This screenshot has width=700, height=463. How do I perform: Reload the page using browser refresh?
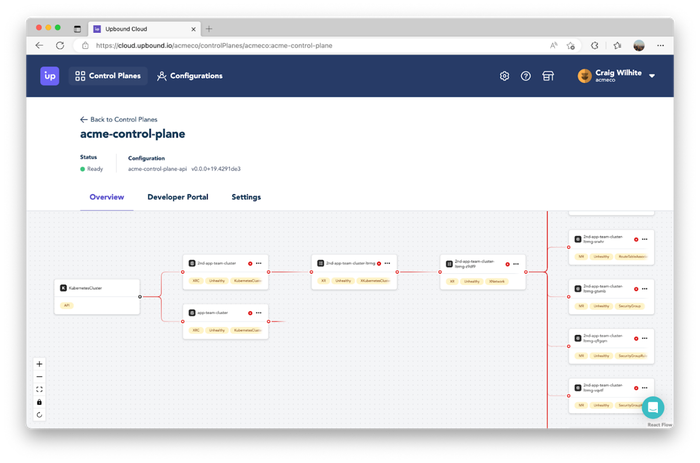(60, 45)
